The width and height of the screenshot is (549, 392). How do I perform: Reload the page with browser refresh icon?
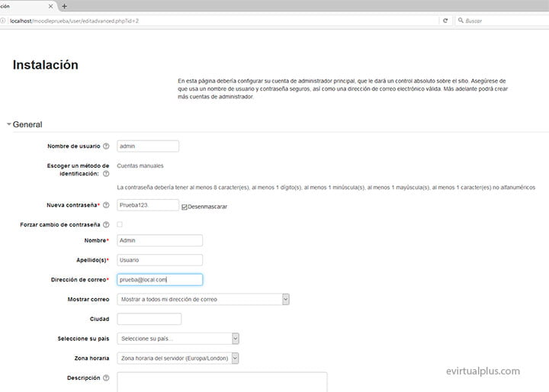tap(445, 21)
